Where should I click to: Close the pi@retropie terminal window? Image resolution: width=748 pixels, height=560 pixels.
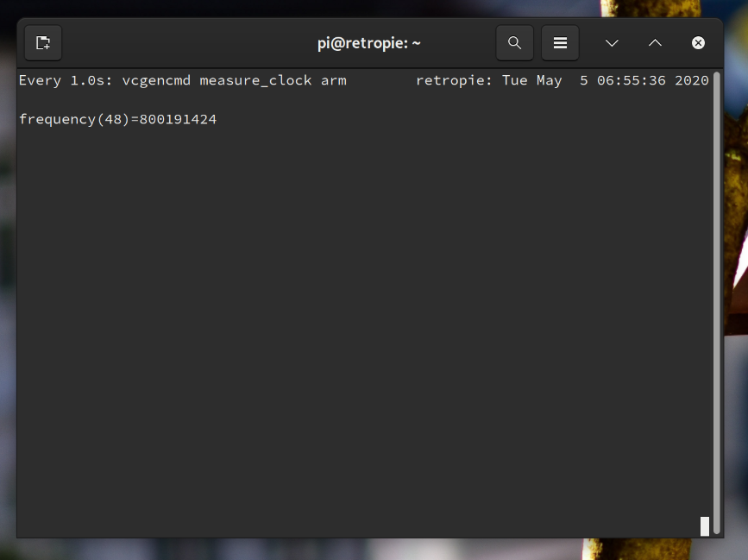(x=698, y=43)
